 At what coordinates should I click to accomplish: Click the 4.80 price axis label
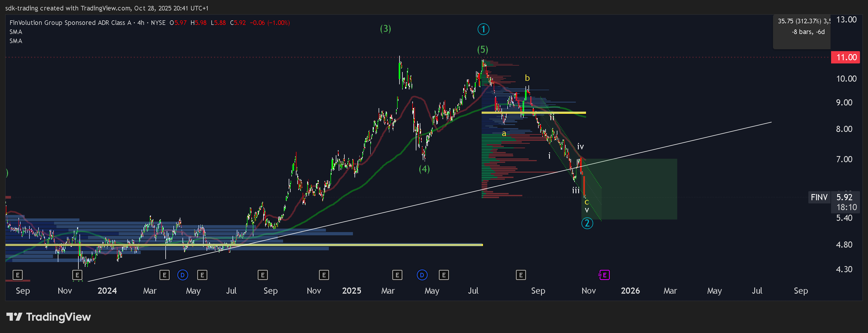[x=844, y=244]
